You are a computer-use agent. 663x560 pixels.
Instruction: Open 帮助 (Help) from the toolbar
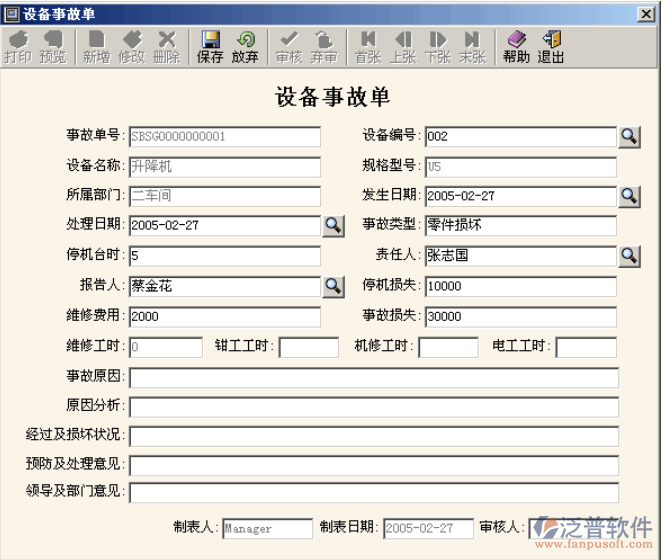pos(516,46)
